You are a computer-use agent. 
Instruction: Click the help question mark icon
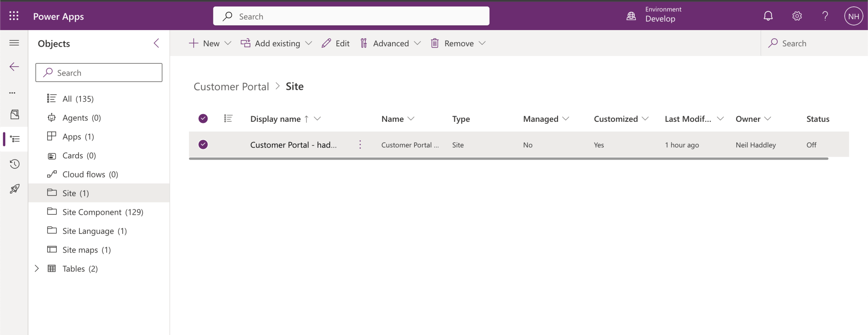(825, 16)
